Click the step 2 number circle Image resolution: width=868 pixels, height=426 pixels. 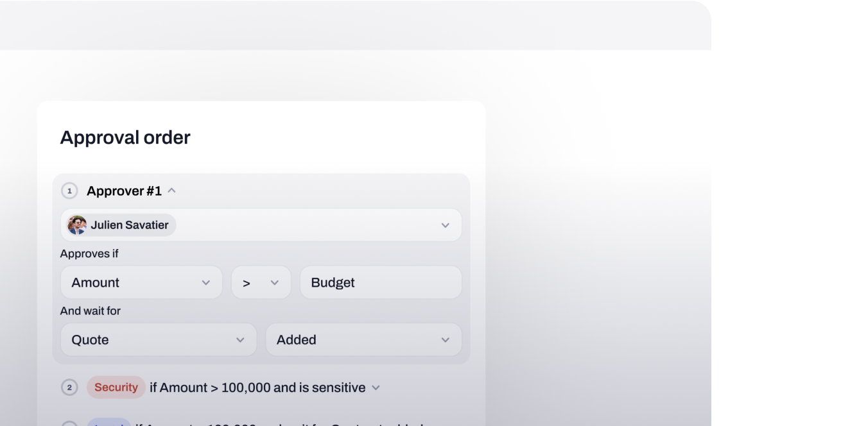tap(69, 388)
